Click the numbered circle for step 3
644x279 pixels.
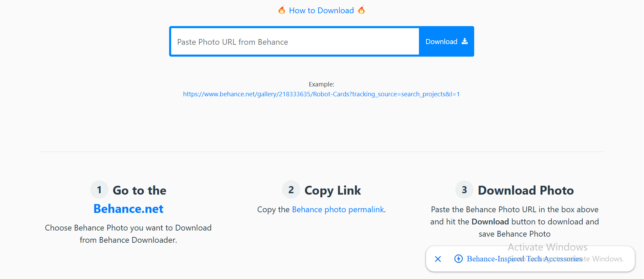[464, 189]
